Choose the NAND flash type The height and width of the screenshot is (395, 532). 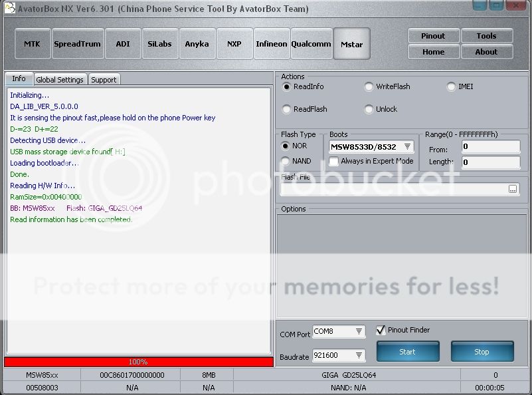tap(286, 161)
